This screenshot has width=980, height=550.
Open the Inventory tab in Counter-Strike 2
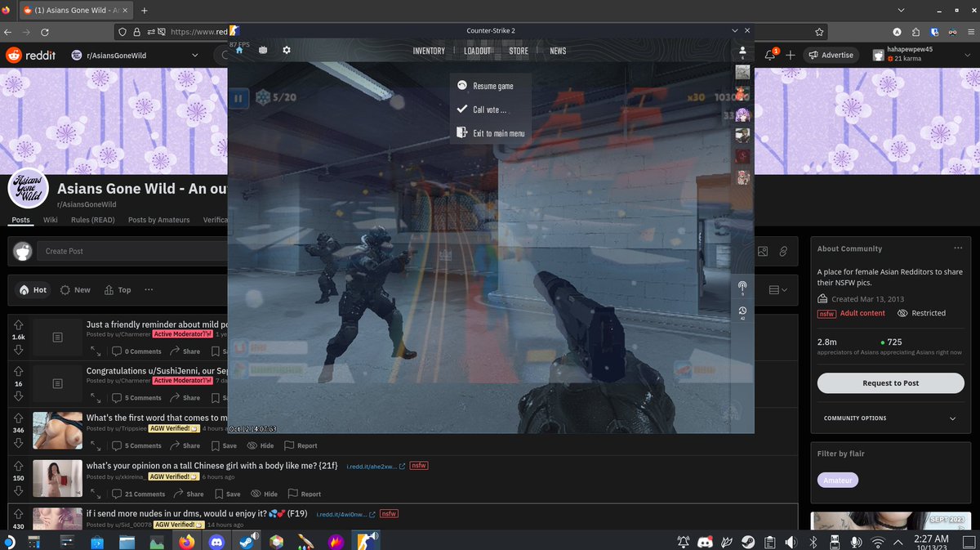click(x=429, y=51)
